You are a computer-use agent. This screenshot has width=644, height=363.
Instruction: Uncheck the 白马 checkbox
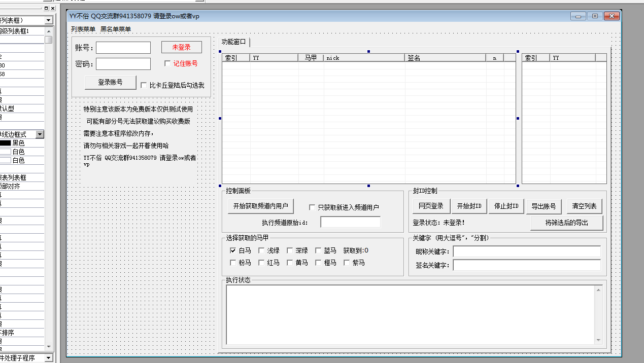[233, 250]
